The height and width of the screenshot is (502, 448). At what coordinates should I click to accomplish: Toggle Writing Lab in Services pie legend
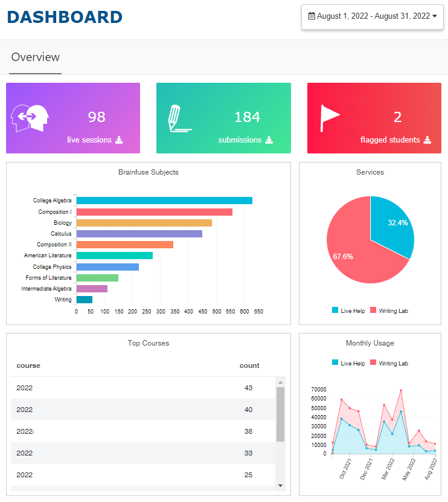tap(389, 311)
